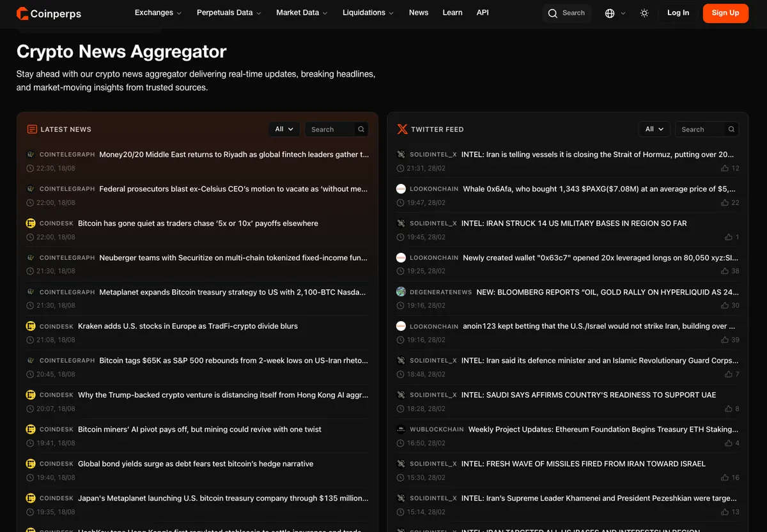
Task: Click DegenerateNews avatar on Bloomberg tweet
Action: 401,292
